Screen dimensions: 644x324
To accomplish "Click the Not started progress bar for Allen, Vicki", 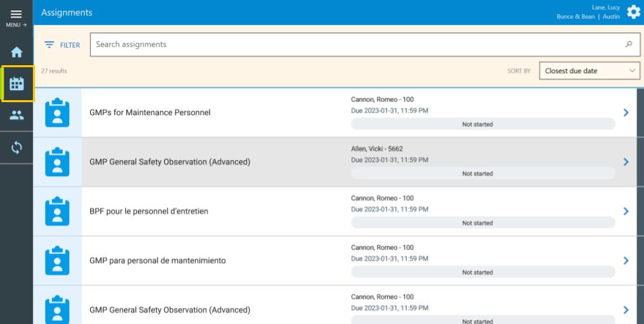I will coord(482,173).
